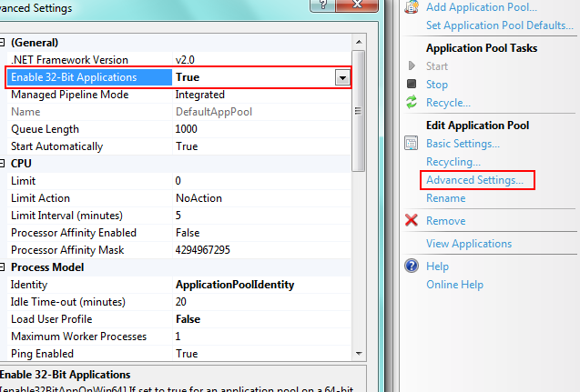Click the DefaultAppPool name value
This screenshot has height=392, width=580.
214,112
